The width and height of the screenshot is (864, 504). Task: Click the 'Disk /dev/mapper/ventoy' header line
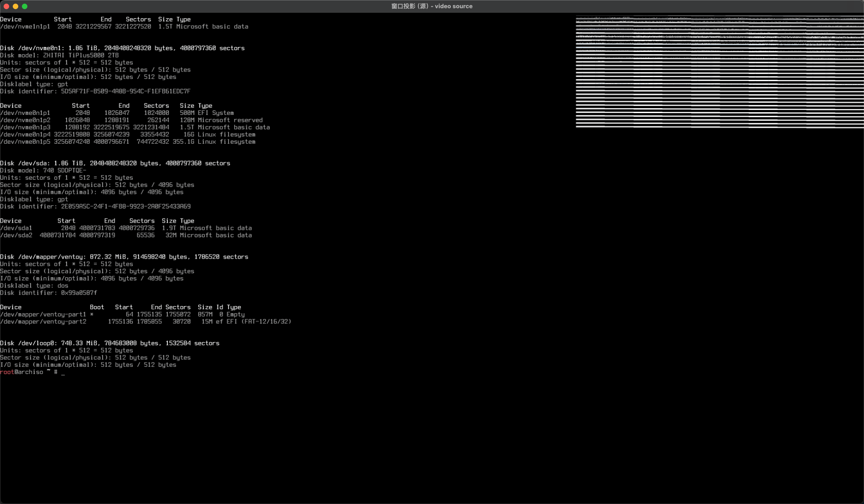pos(124,257)
